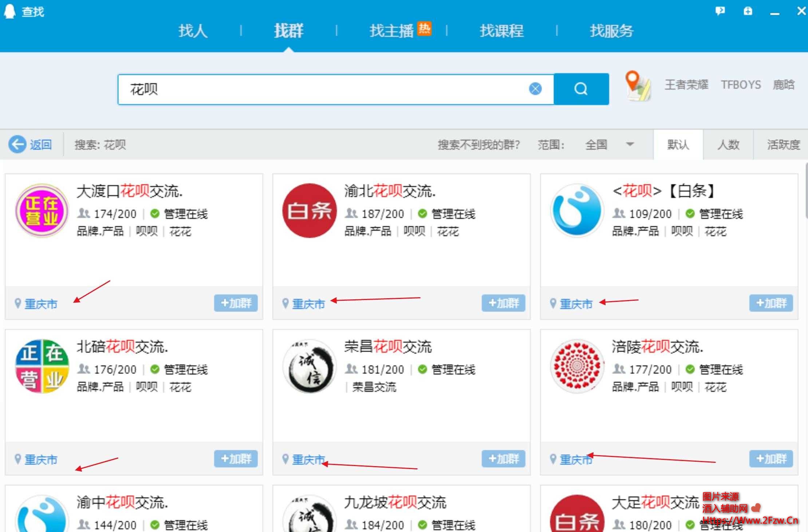This screenshot has height=532, width=808.
Task: Click the TFBOYS hot keyword
Action: (x=741, y=85)
